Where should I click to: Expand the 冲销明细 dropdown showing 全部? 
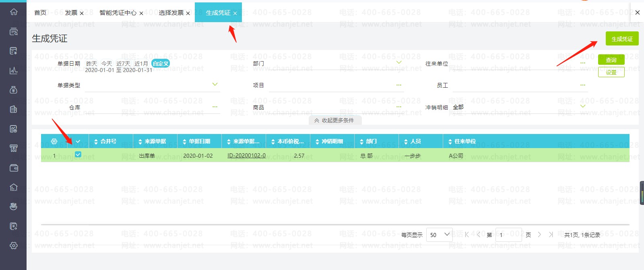(583, 106)
